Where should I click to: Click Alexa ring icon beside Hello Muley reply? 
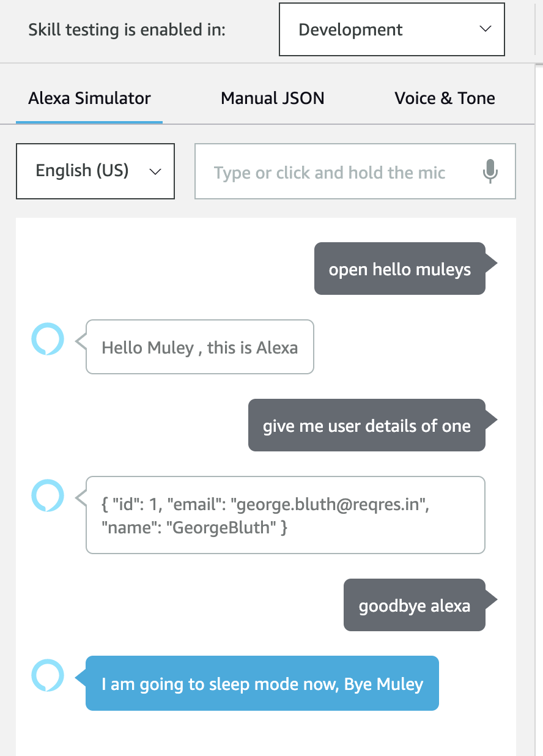pos(48,339)
